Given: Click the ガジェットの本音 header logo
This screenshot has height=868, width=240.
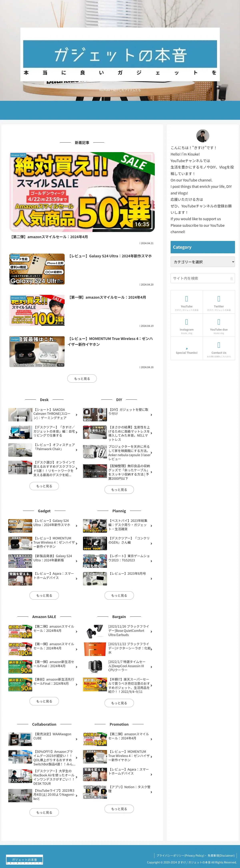Looking at the screenshot, I should [x=120, y=54].
